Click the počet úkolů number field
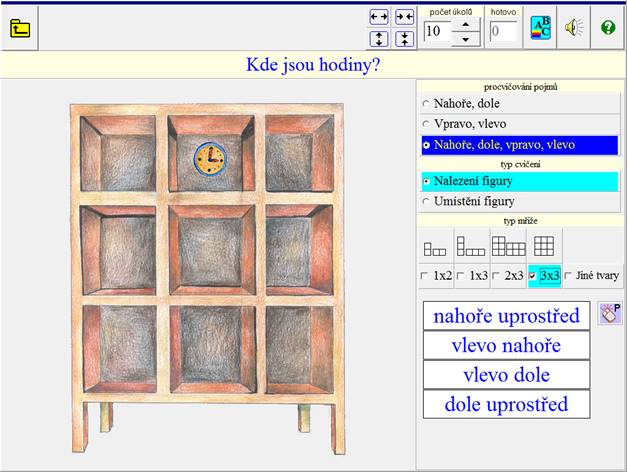The width and height of the screenshot is (627, 472). point(437,31)
